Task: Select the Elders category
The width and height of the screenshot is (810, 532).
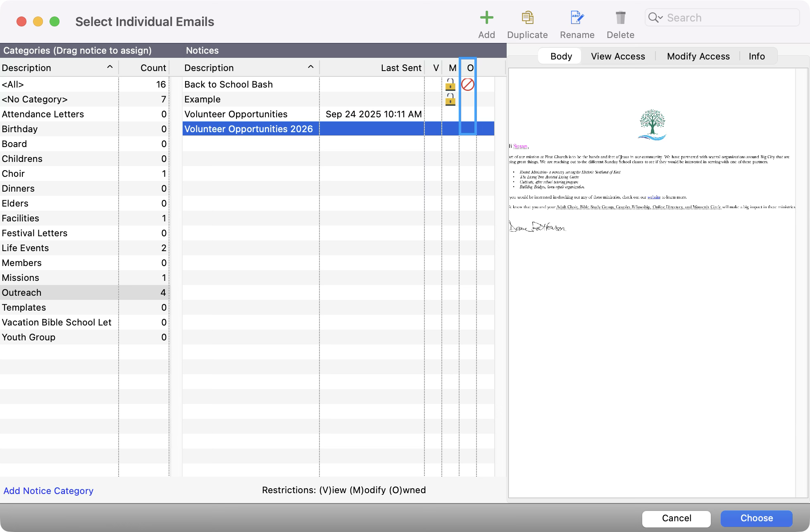Action: click(x=84, y=203)
